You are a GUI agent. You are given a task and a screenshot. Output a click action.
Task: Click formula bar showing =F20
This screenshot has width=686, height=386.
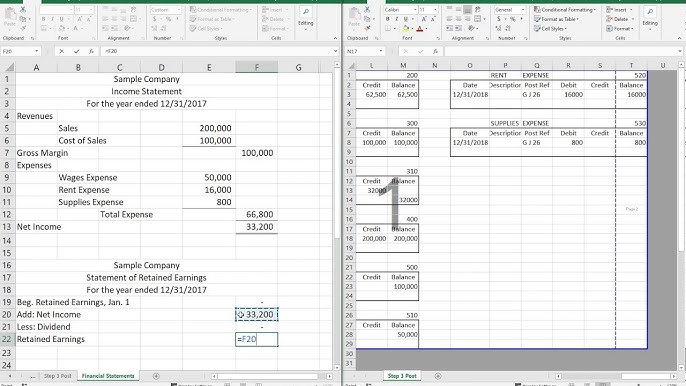coord(217,51)
